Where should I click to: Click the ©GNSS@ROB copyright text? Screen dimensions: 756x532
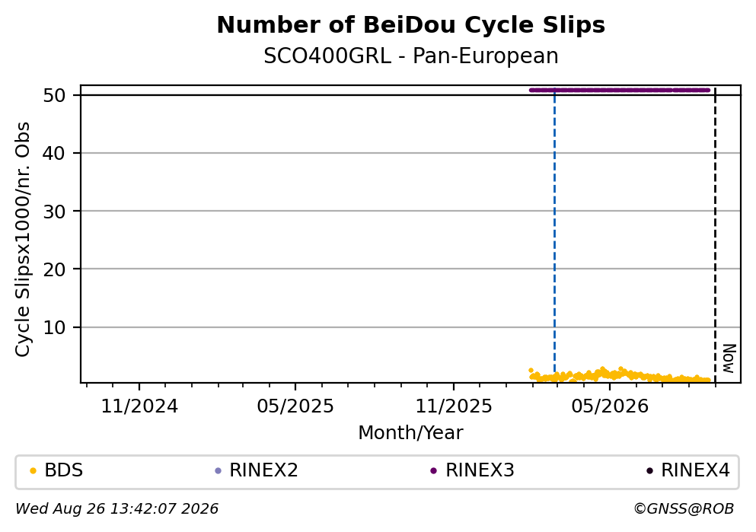tap(684, 509)
